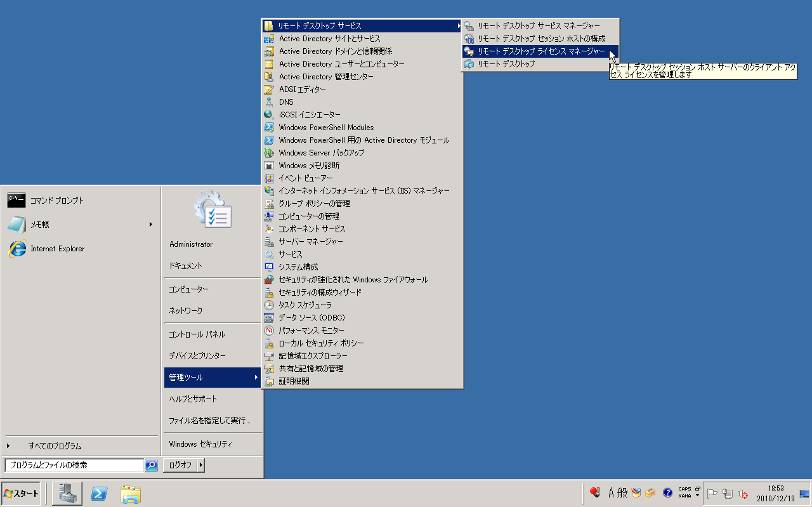This screenshot has width=812, height=507.
Task: Open the IME options dropdown arrow in language bar
Action: tap(697, 496)
